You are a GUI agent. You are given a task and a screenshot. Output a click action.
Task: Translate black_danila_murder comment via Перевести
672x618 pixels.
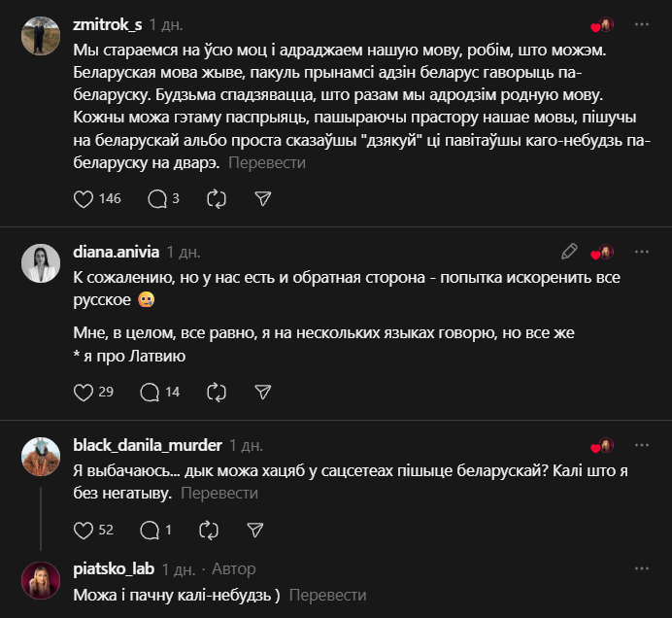coord(219,493)
